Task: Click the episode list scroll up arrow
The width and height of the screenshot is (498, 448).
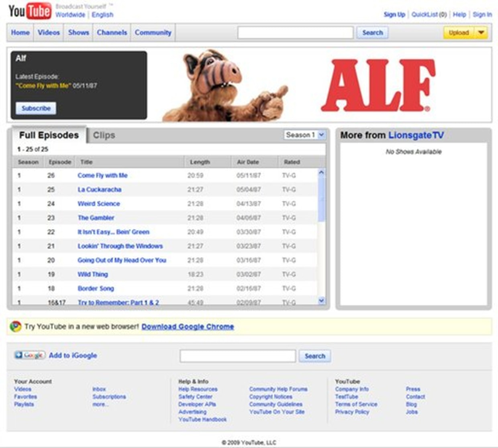Action: (x=321, y=172)
